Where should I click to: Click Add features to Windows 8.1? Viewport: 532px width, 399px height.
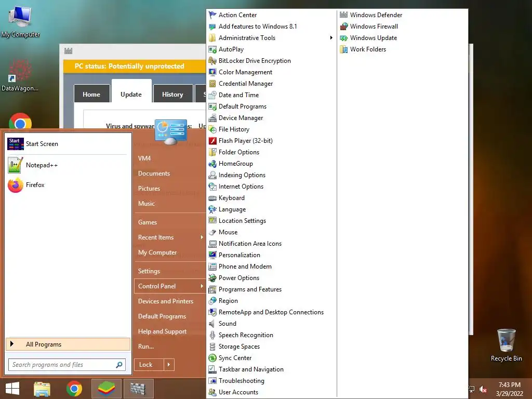click(x=258, y=26)
